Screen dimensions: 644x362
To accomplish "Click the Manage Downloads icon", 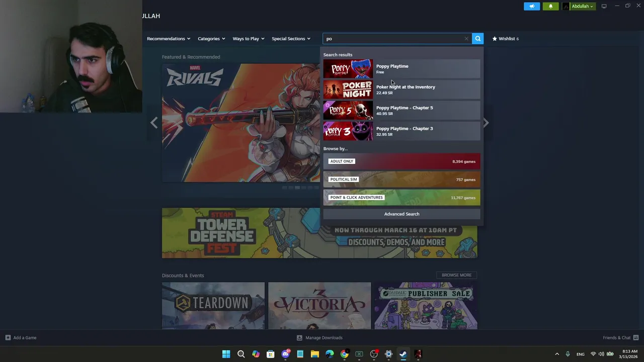I will click(299, 338).
